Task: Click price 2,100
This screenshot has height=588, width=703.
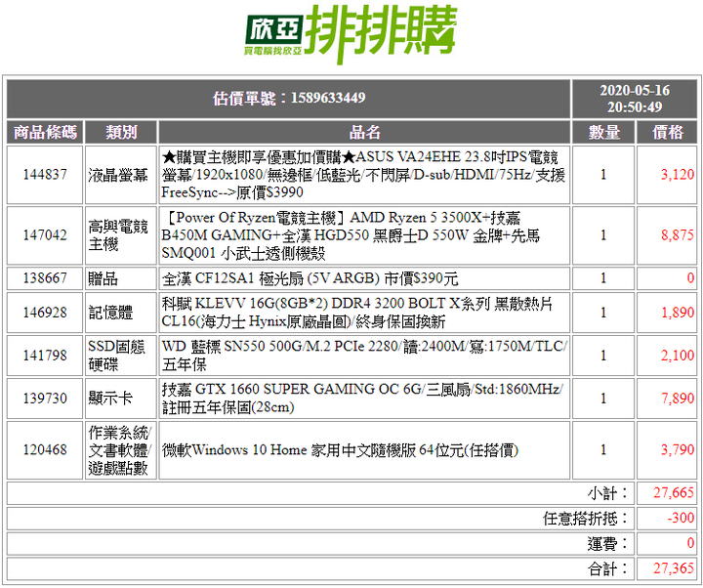Action: [x=678, y=356]
